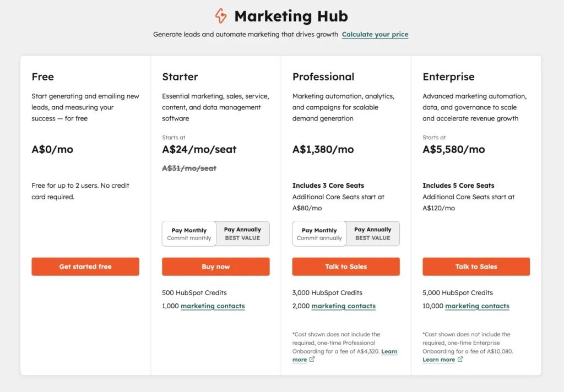Click the Marketing Hub lightning bolt icon
The width and height of the screenshot is (564, 392).
pos(221,16)
